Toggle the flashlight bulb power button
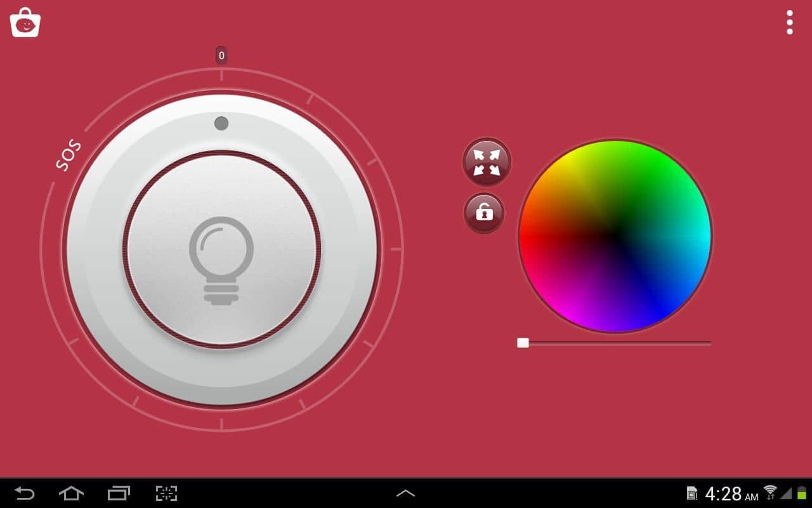This screenshot has height=508, width=812. [x=221, y=250]
